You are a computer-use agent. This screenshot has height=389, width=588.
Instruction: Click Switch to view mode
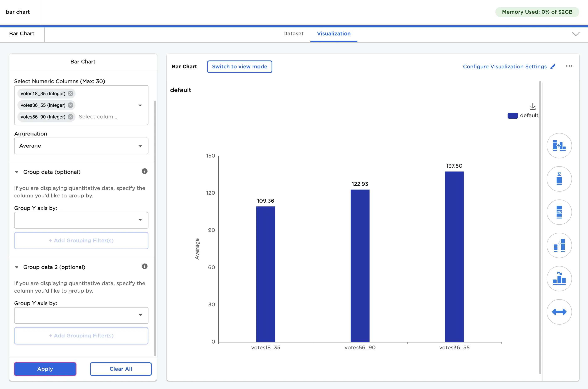coord(239,66)
